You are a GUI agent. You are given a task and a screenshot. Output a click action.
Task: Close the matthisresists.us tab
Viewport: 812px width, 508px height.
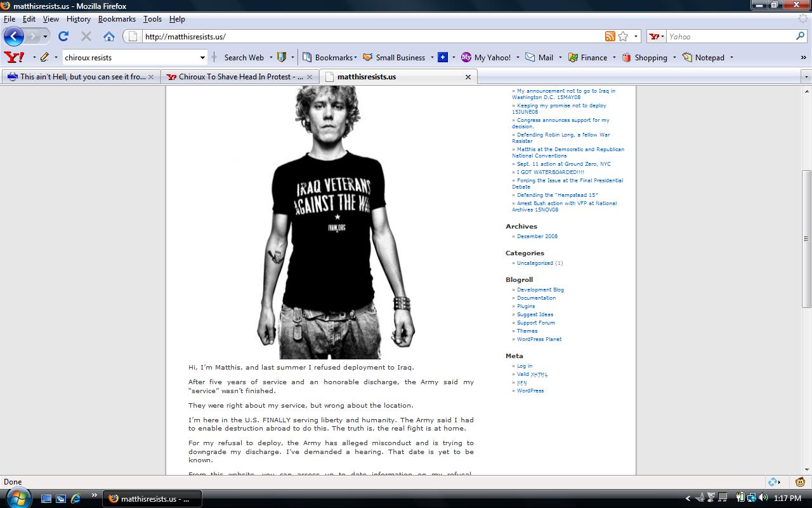(x=468, y=77)
